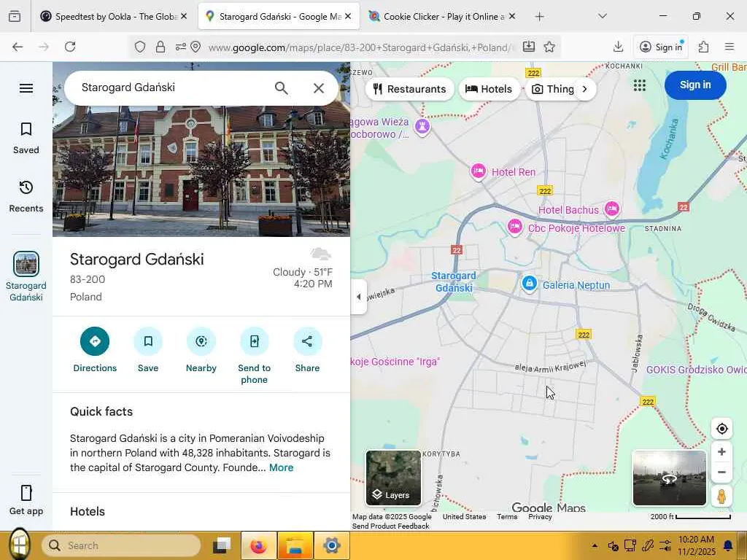Screen dimensions: 747x560
Task: Zoom out on the map
Action: pyautogui.click(x=721, y=472)
